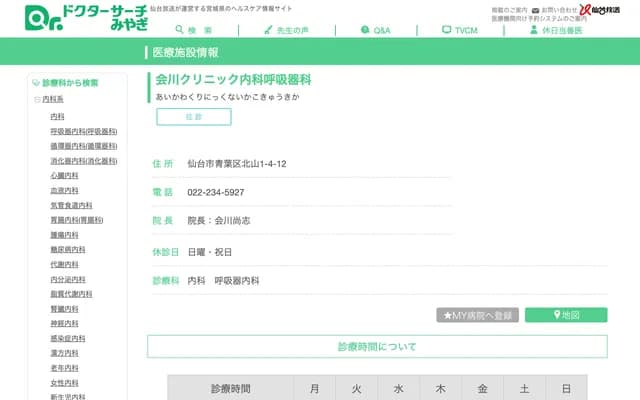
Task: Select 気管食道内科 in the sidebar
Action: click(71, 205)
